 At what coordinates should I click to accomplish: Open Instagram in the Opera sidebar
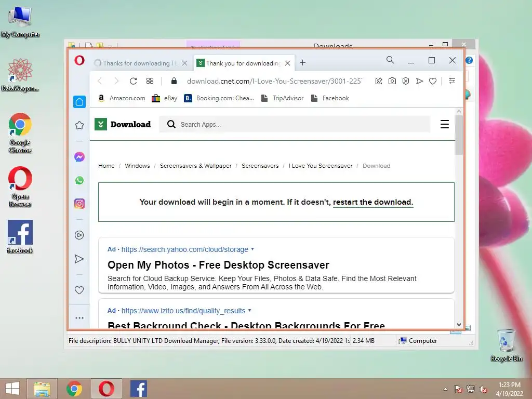(79, 204)
